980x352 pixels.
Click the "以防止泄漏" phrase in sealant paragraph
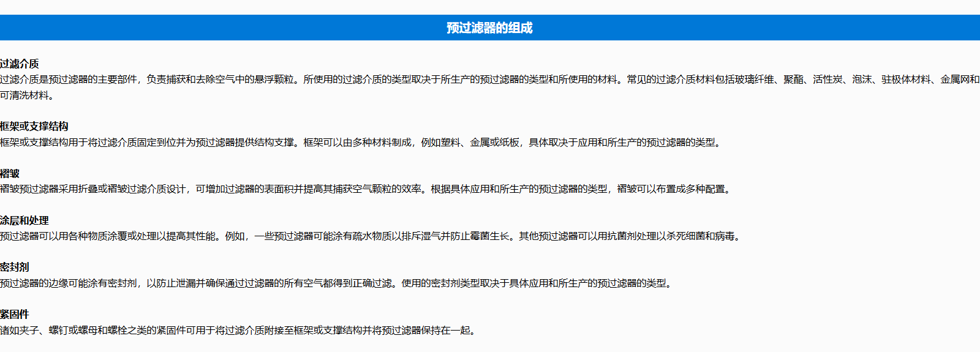[171, 283]
